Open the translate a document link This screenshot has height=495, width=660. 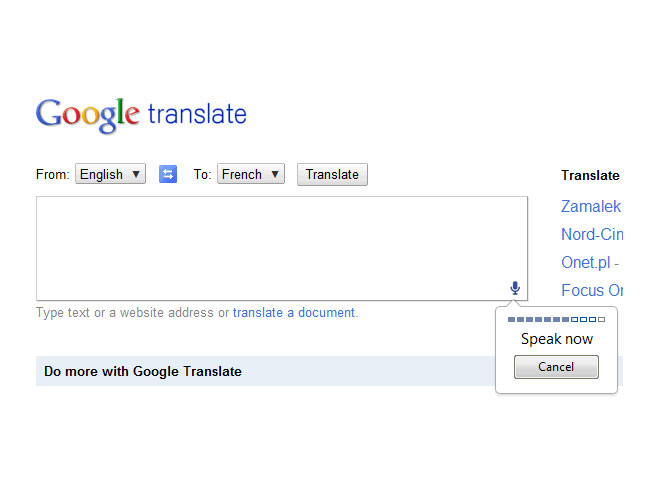295,313
